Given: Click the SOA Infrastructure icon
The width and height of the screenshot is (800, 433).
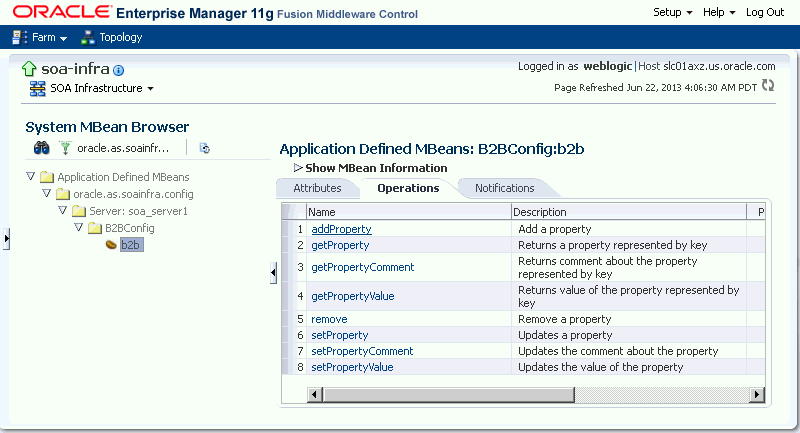Looking at the screenshot, I should pyautogui.click(x=37, y=88).
